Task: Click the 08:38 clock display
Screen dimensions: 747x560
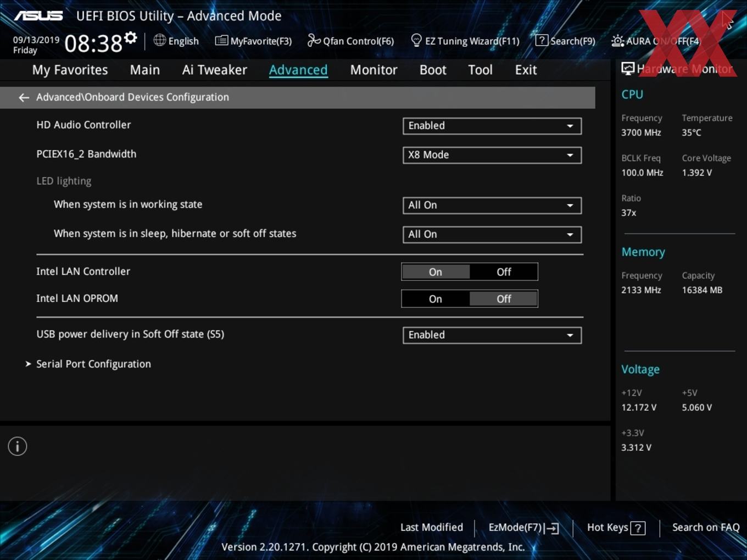Action: (93, 43)
